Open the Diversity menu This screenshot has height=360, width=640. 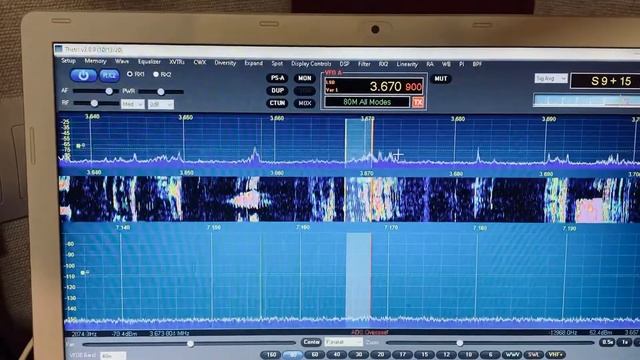click(x=225, y=63)
